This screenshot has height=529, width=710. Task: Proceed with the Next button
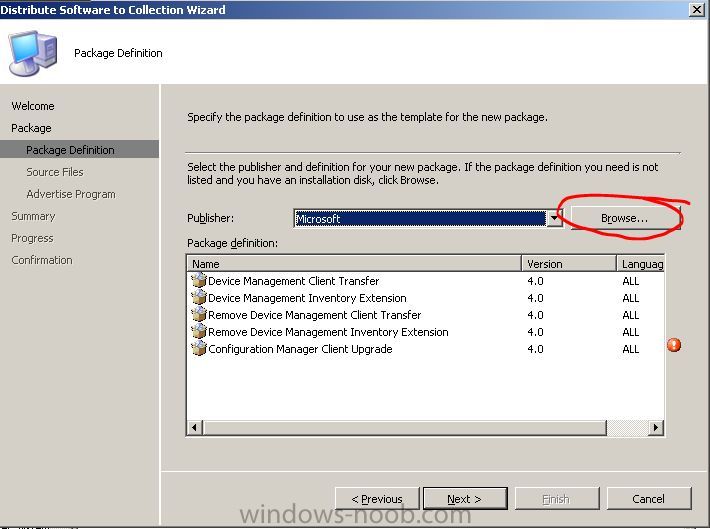tap(465, 499)
